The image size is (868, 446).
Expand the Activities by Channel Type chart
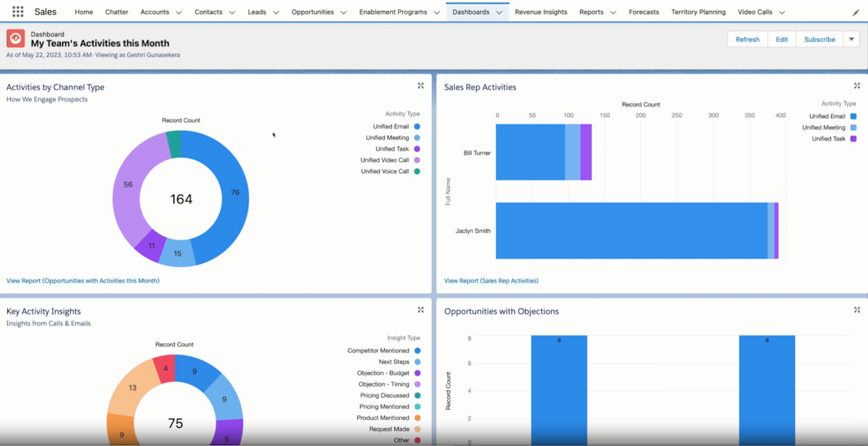click(420, 85)
